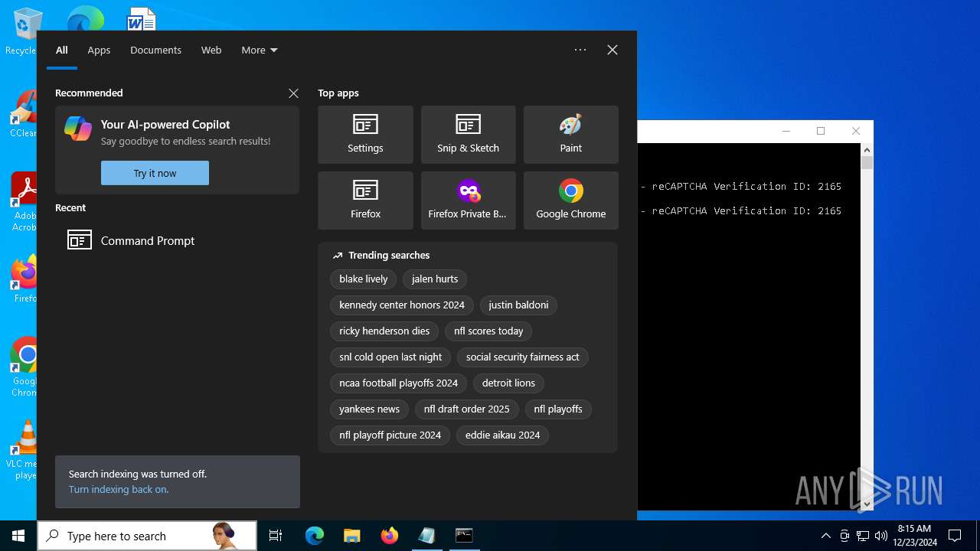
Task: Open Firefox from taskbar
Action: coord(389,536)
